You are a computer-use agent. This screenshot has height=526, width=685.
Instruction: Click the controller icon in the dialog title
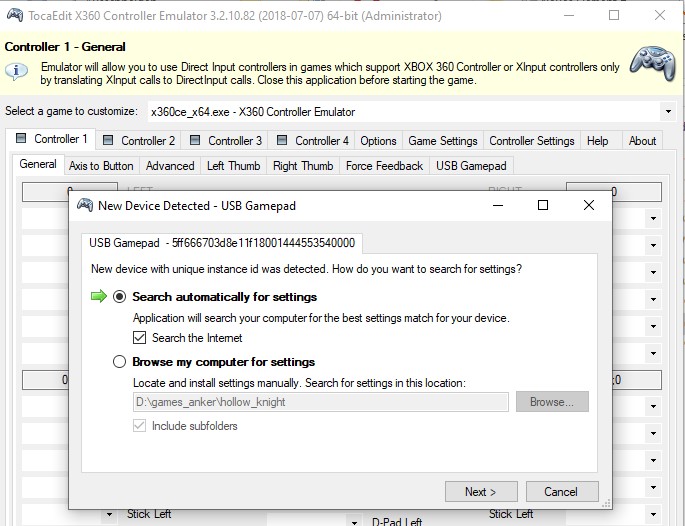tap(84, 205)
